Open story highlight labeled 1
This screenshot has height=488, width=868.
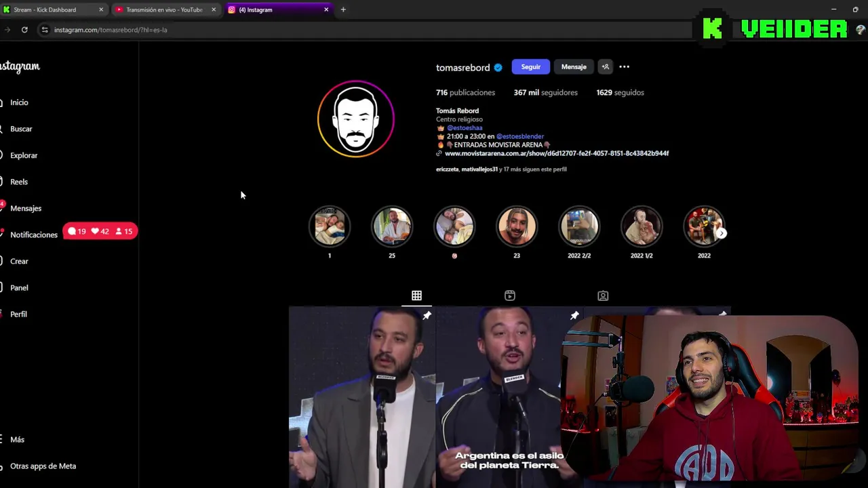(x=330, y=226)
